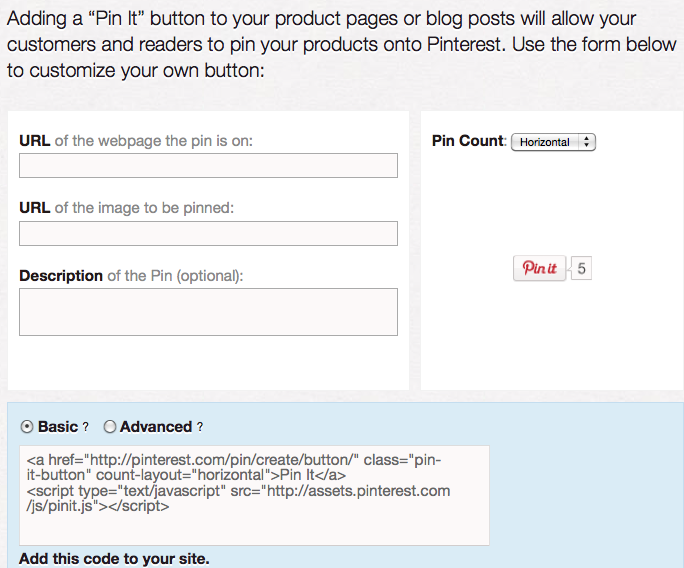Focus the webpage URL input field

point(208,166)
